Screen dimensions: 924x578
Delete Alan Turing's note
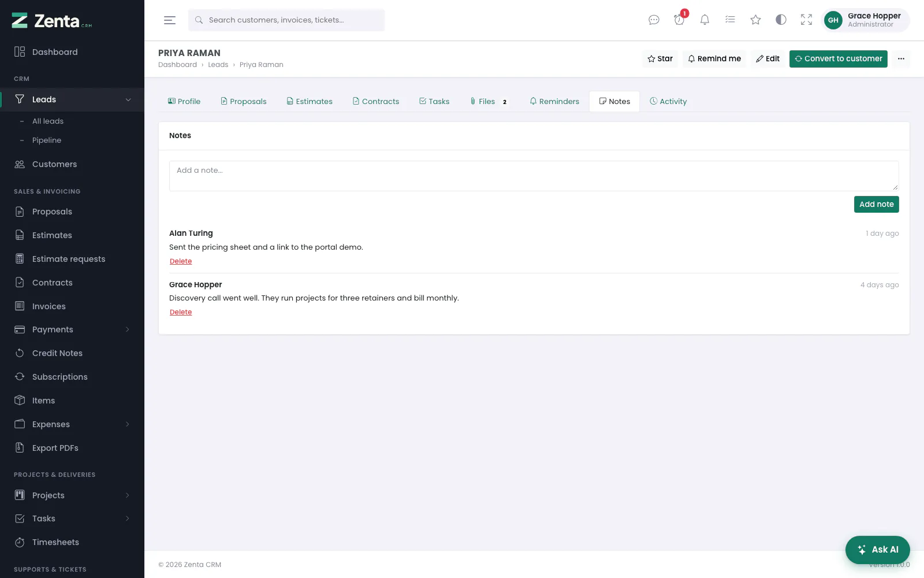pos(181,261)
